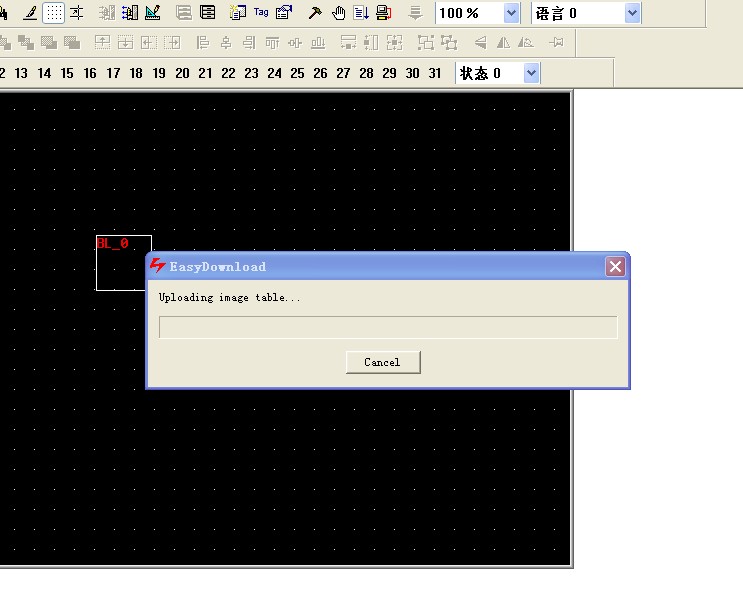Click the Tag library icon

[261, 13]
